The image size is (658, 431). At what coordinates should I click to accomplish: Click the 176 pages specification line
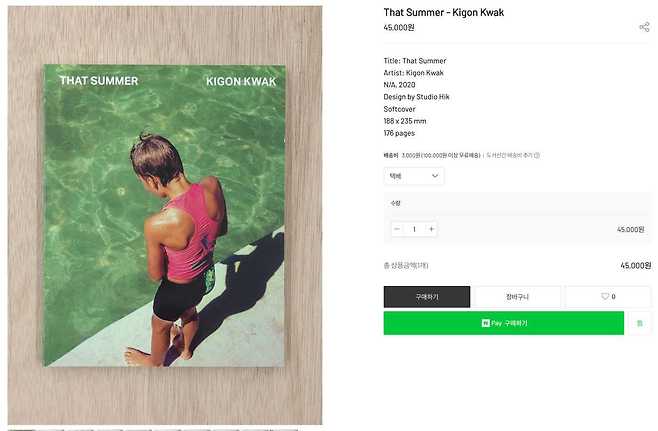(399, 133)
